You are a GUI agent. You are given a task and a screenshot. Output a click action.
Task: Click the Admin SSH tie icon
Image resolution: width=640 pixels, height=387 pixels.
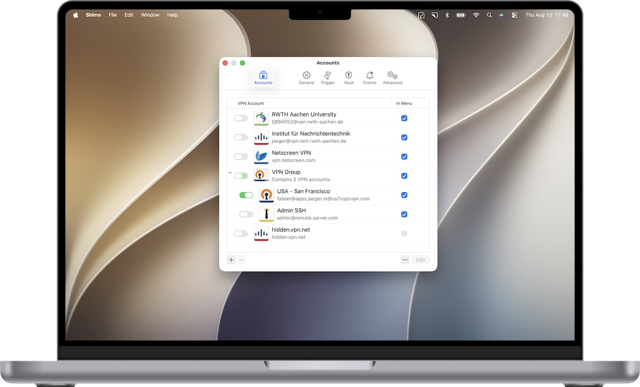coord(266,214)
